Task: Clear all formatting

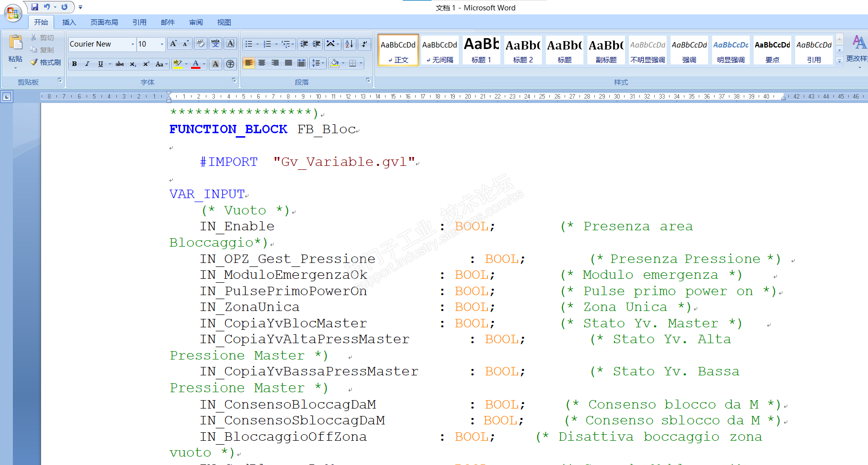Action: point(200,44)
